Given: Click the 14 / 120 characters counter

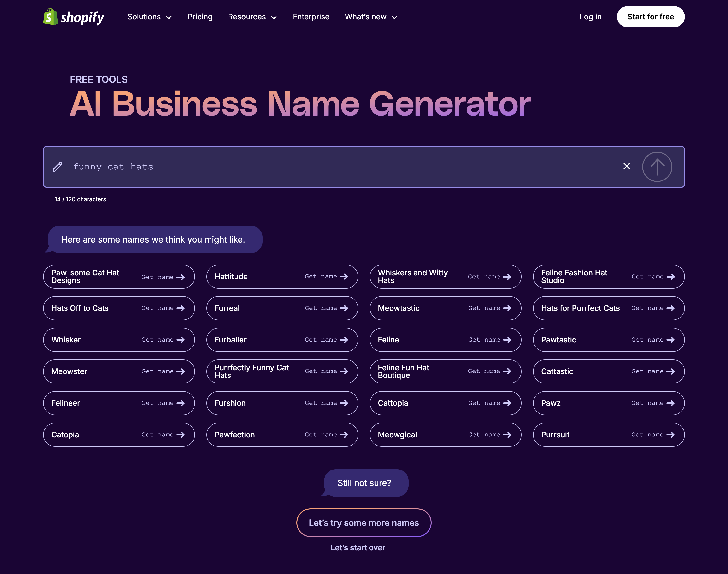Looking at the screenshot, I should click(x=80, y=199).
